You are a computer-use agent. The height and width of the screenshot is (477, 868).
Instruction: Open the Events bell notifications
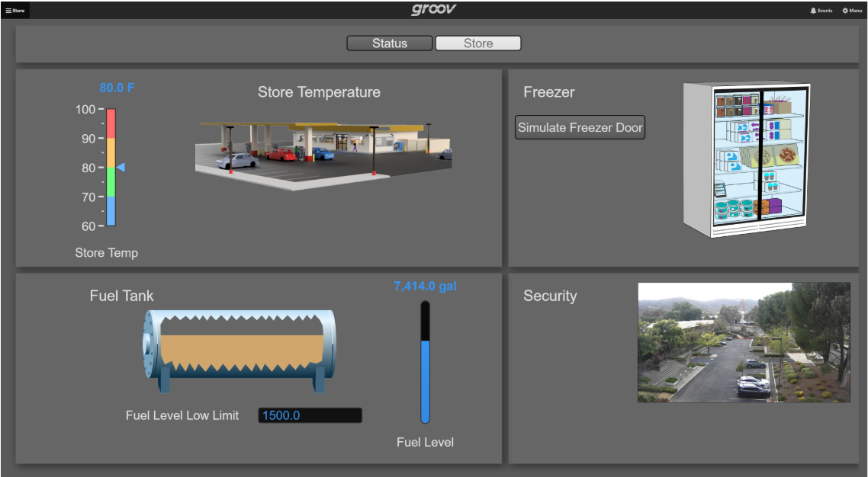pos(821,11)
